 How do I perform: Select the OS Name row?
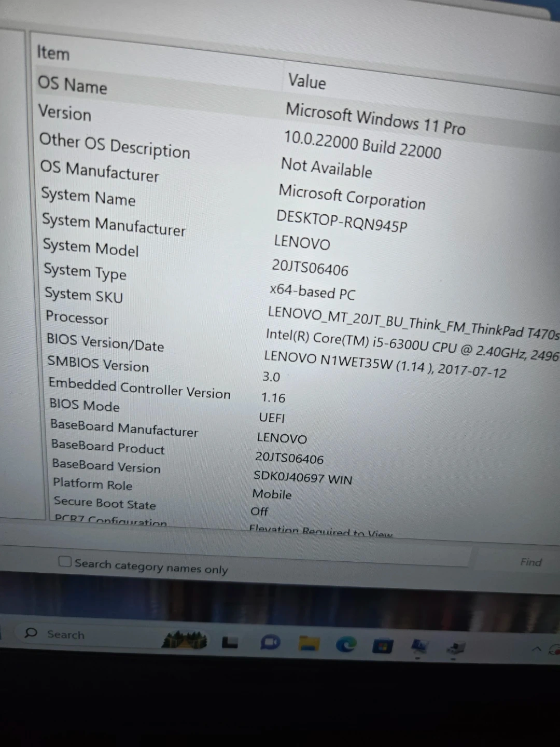73,85
